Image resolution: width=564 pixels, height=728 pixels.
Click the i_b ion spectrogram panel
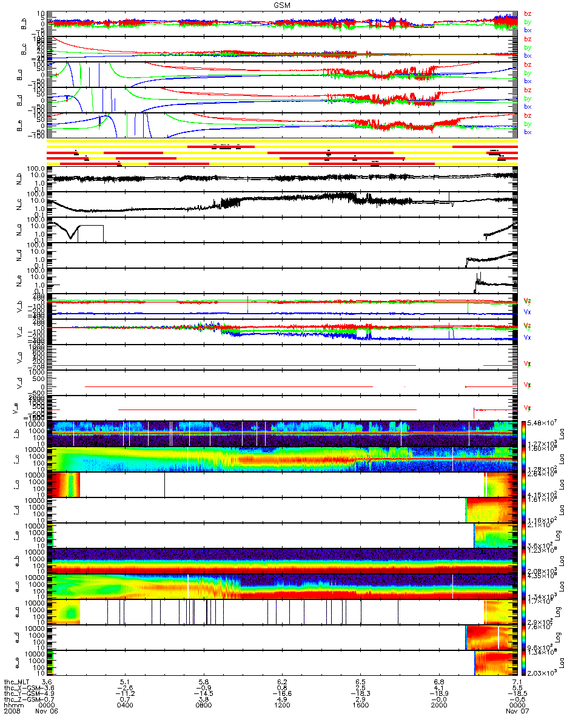click(x=282, y=433)
